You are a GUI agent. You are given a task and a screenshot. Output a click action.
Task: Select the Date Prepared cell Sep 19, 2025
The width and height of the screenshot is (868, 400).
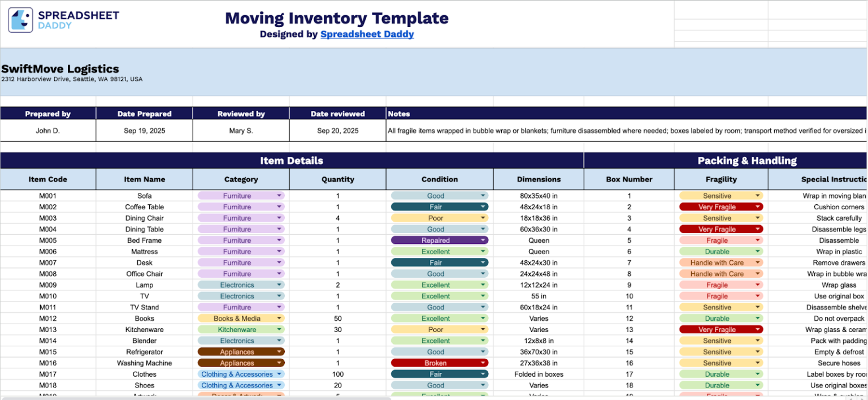click(144, 131)
